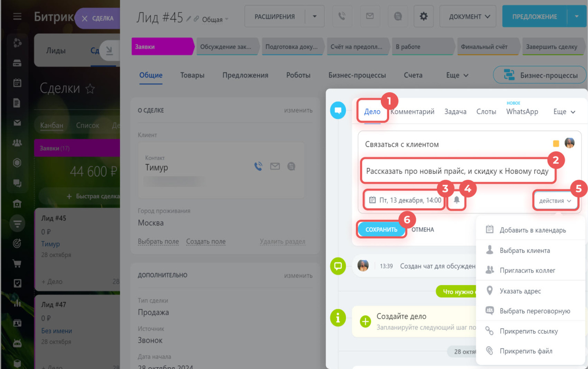Image resolution: width=588 pixels, height=369 pixels.
Task: Click the Выбрать поле link
Action: pos(158,241)
